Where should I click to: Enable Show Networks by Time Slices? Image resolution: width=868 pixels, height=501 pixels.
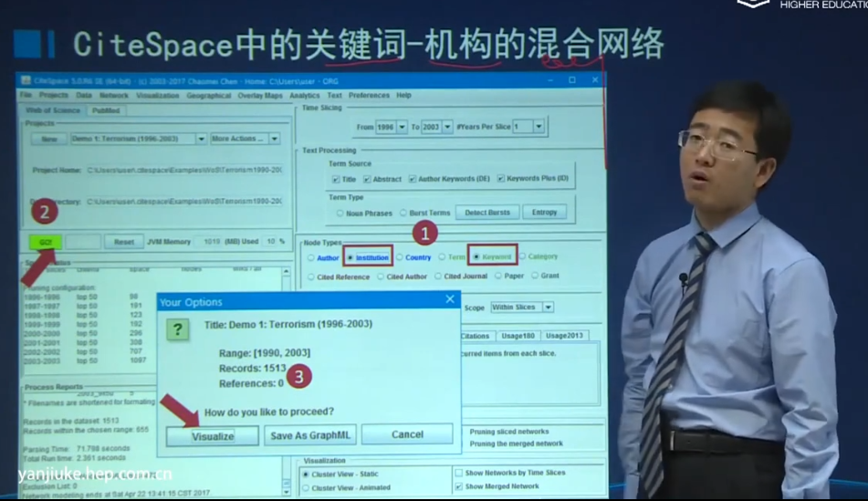coord(459,473)
